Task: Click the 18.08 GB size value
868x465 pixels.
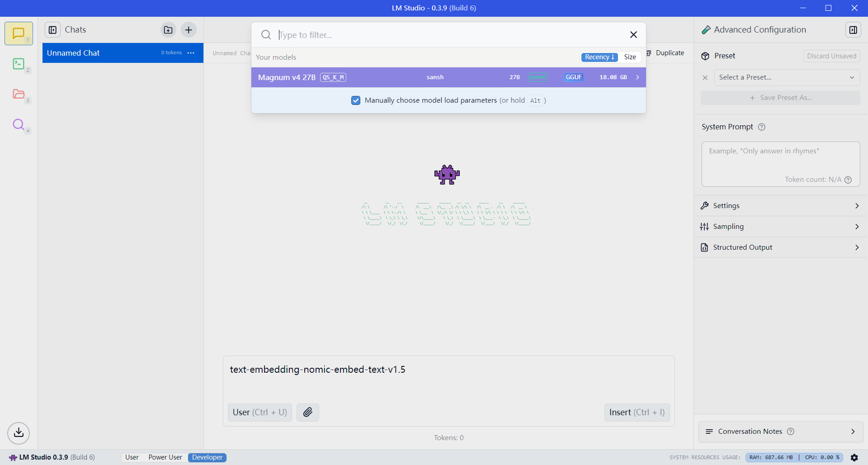Action: tap(613, 77)
